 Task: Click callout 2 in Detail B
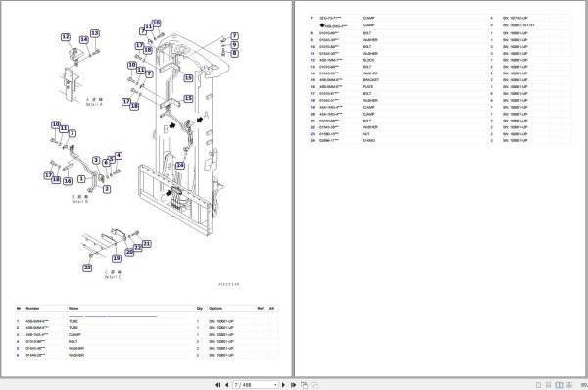tap(107, 189)
